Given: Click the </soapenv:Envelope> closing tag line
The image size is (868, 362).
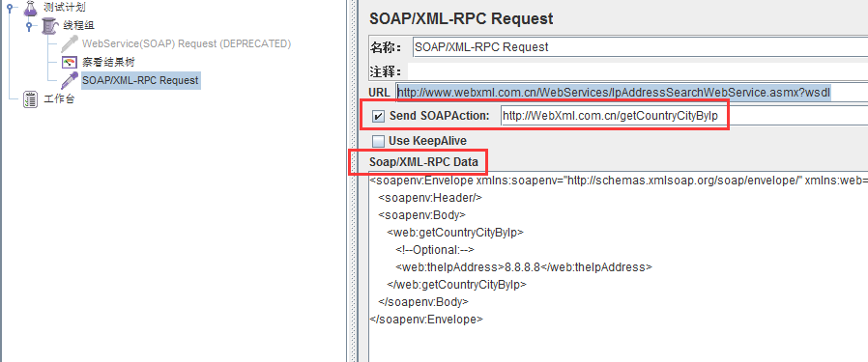Looking at the screenshot, I should (x=426, y=320).
